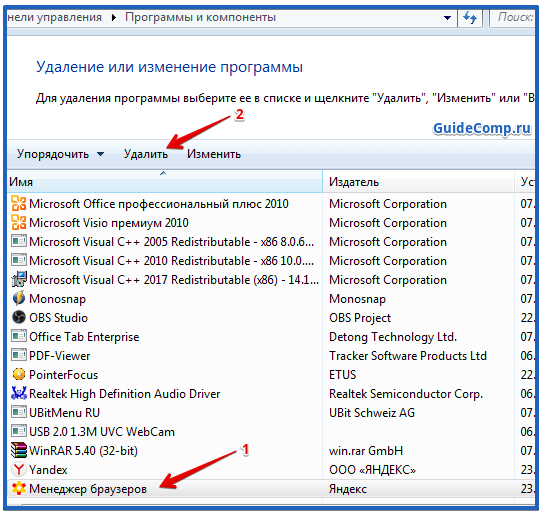Click the Office Tab Enterprise icon
The height and width of the screenshot is (514, 544).
(x=18, y=336)
